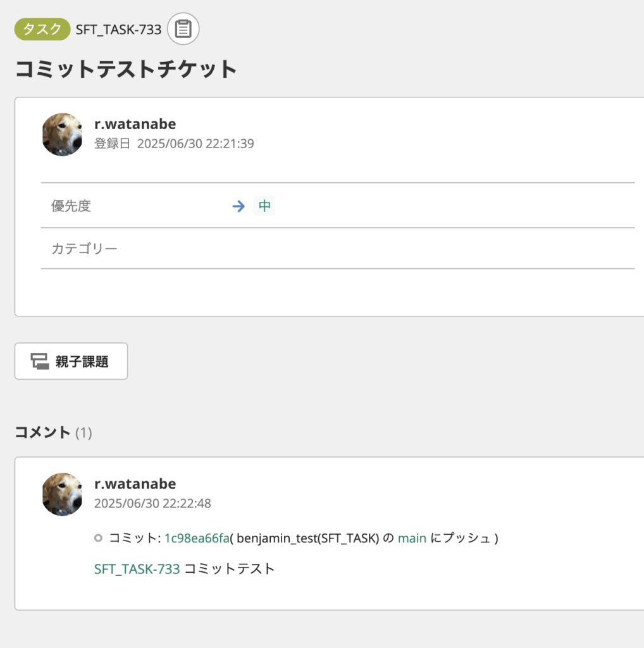644x648 pixels.
Task: Click the issue key SFT_TASK-733 at top
Action: point(118,29)
